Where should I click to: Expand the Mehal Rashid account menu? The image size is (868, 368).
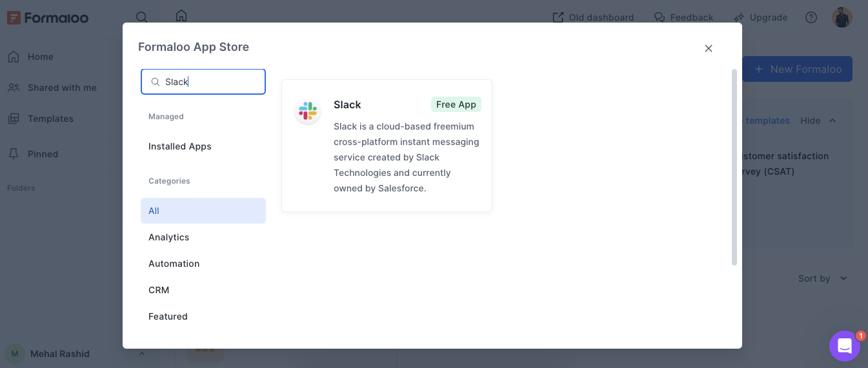pyautogui.click(x=142, y=354)
